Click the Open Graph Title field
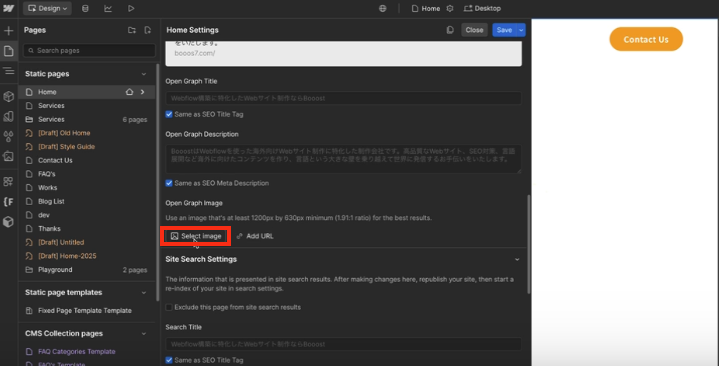719x366 pixels. (x=343, y=98)
